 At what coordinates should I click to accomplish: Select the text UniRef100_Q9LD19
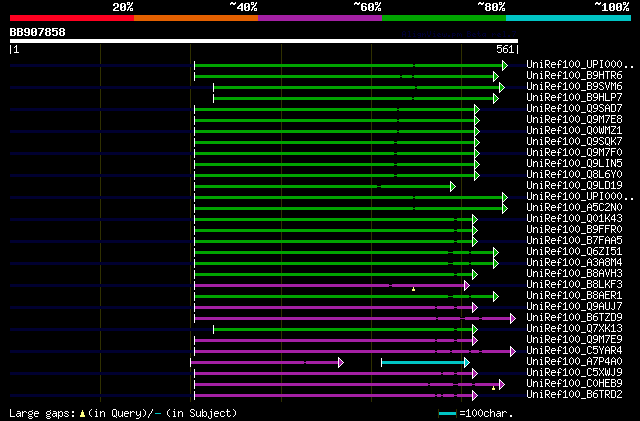point(574,186)
